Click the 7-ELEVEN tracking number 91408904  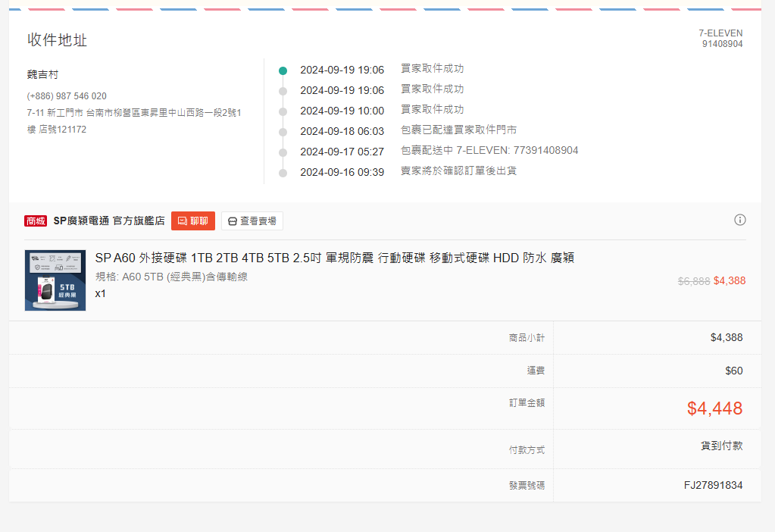(722, 44)
